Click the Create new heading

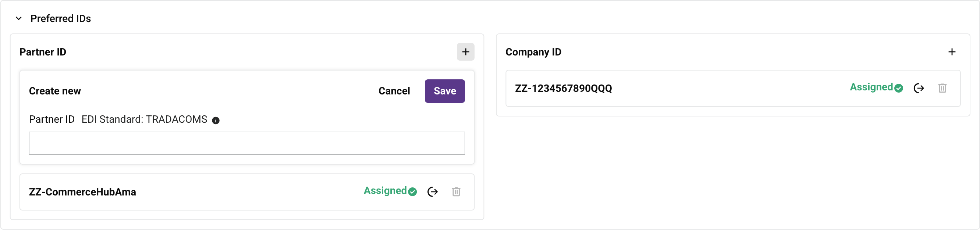[55, 91]
